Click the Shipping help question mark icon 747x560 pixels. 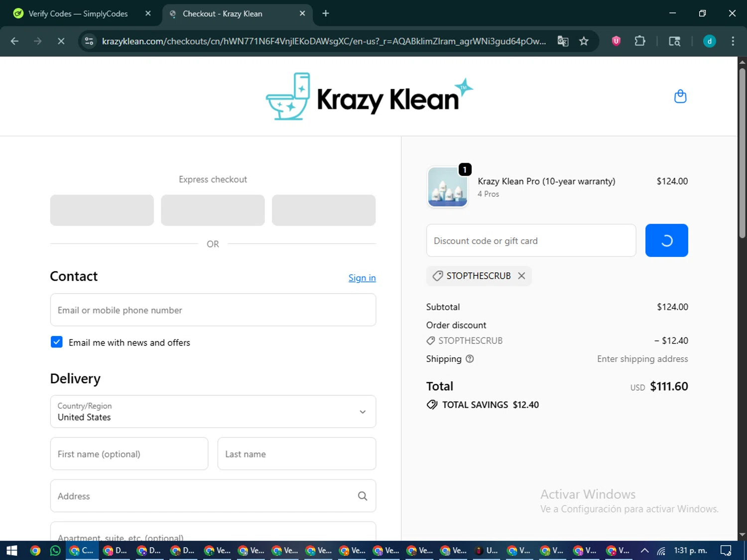(470, 359)
